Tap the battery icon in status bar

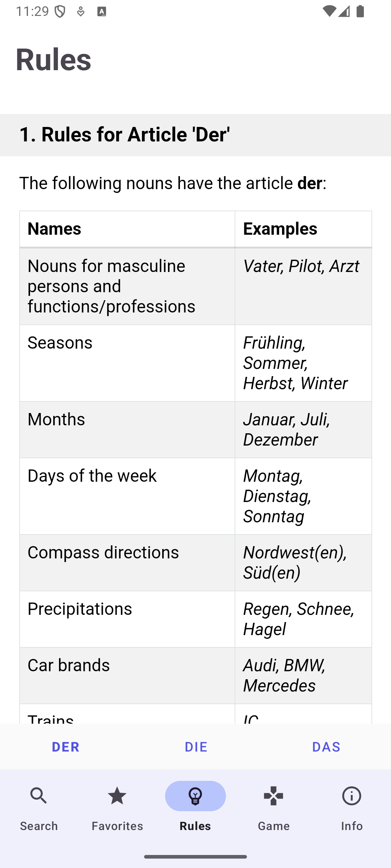pos(360,12)
